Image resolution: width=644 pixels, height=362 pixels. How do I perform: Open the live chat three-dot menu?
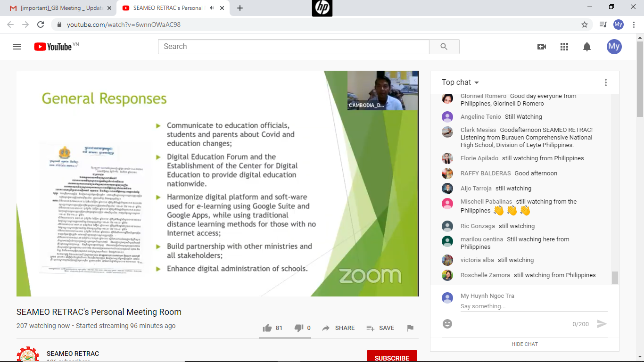pyautogui.click(x=606, y=82)
